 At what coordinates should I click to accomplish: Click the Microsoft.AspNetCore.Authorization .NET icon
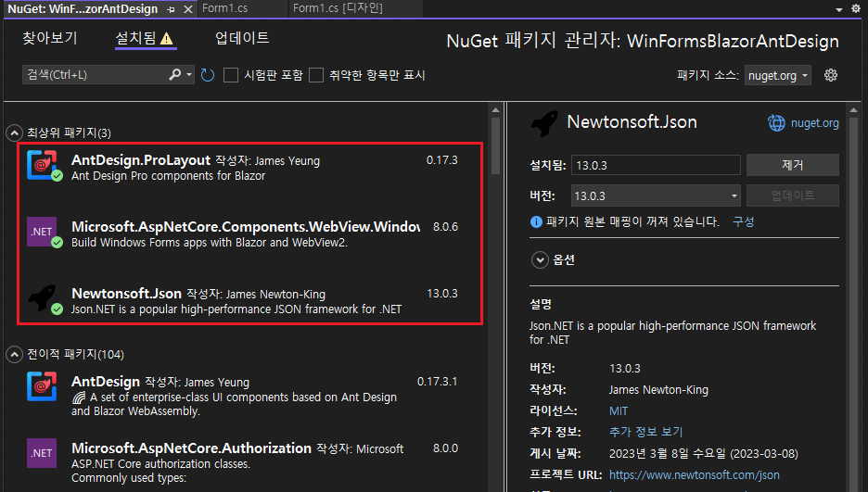pos(42,453)
